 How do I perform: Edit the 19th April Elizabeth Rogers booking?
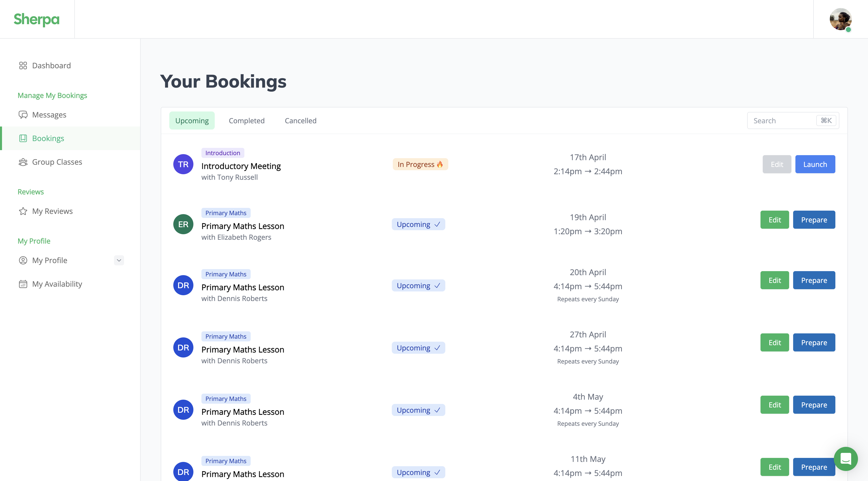pos(774,220)
